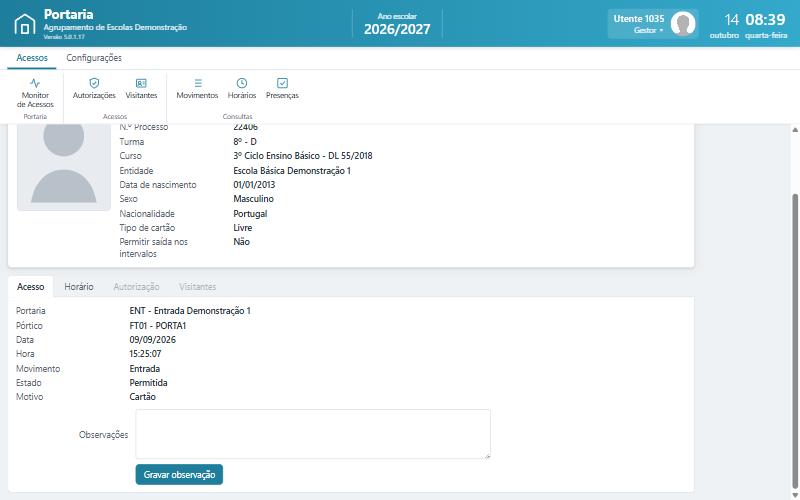Open Monitor de Acessos

[x=35, y=93]
